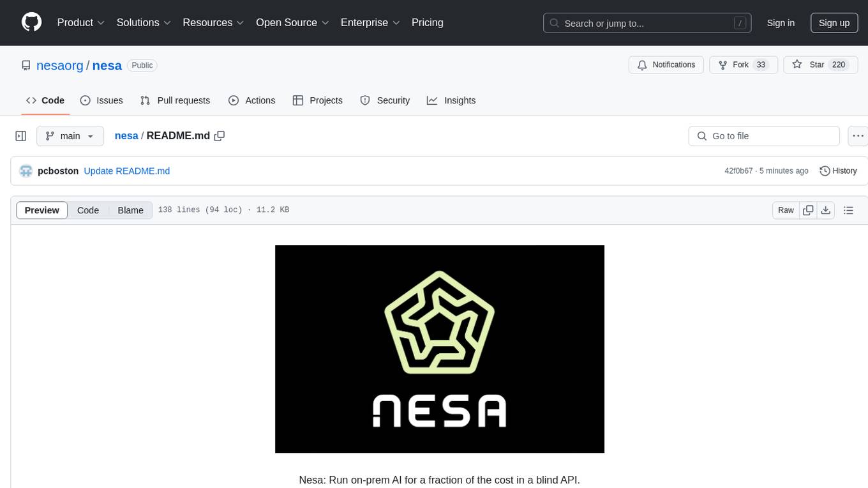This screenshot has width=868, height=488.
Task: Open the main branch selector
Action: pyautogui.click(x=70, y=136)
